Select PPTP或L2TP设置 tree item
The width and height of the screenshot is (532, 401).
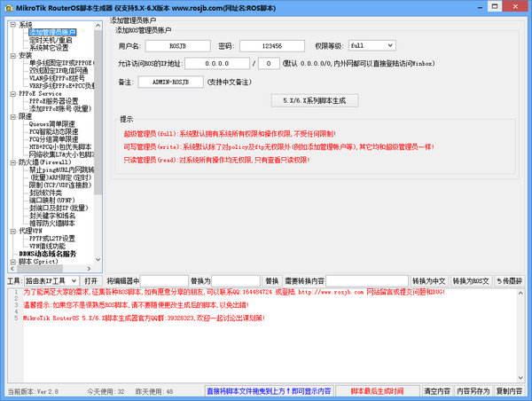pyautogui.click(x=52, y=239)
